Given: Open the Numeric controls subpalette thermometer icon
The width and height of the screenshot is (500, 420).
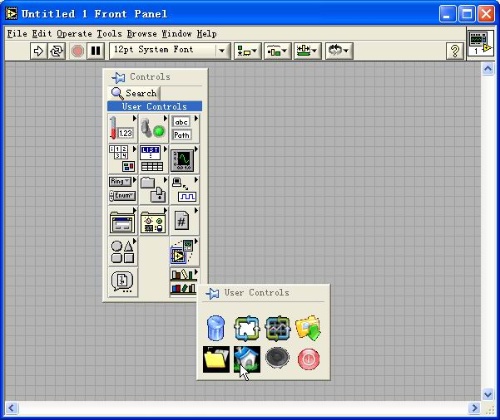Looking at the screenshot, I should click(x=122, y=128).
